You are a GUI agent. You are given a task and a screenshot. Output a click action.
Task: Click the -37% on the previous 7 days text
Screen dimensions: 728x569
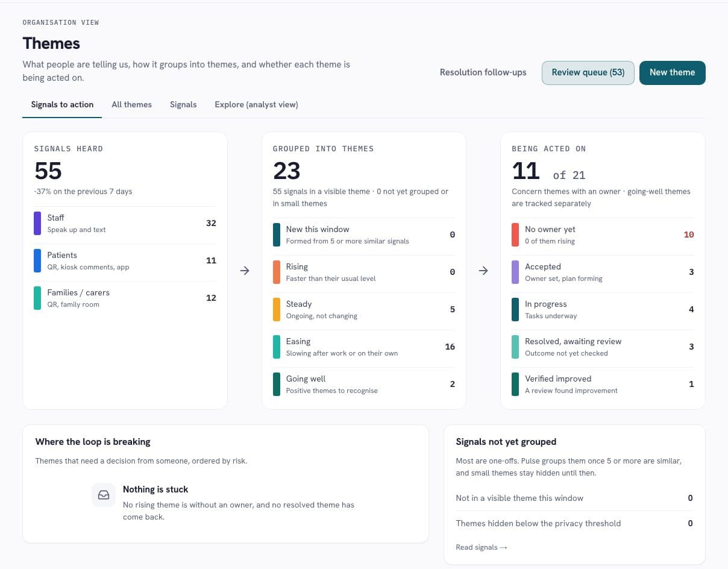coord(83,192)
